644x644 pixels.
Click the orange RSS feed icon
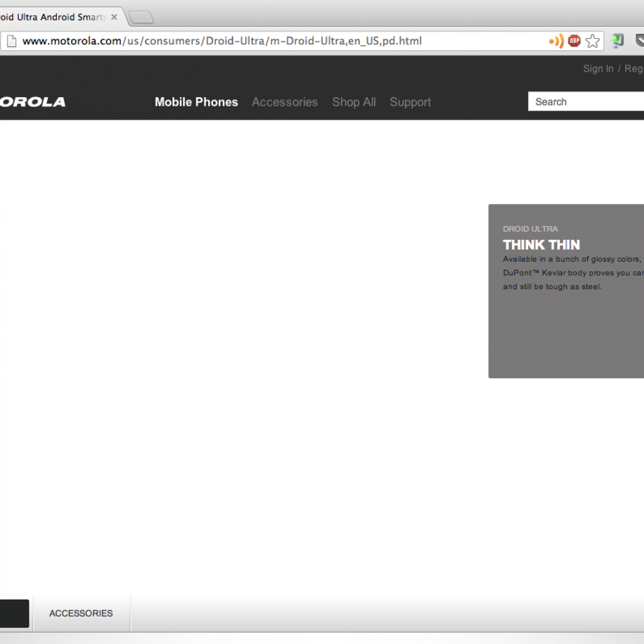556,41
